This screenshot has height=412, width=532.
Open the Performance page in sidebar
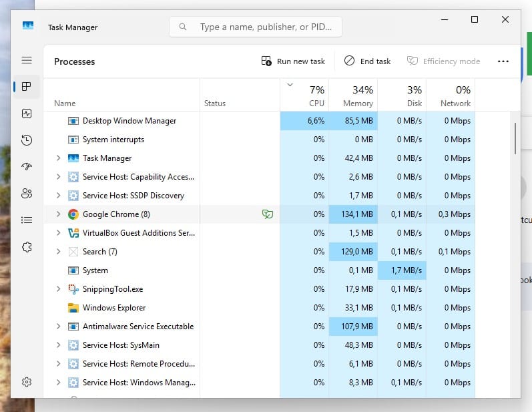point(27,114)
